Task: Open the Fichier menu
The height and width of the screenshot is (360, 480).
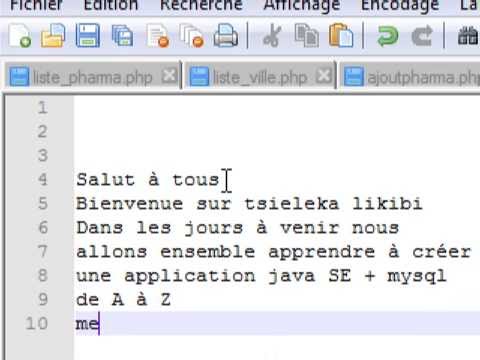Action: 36,5
